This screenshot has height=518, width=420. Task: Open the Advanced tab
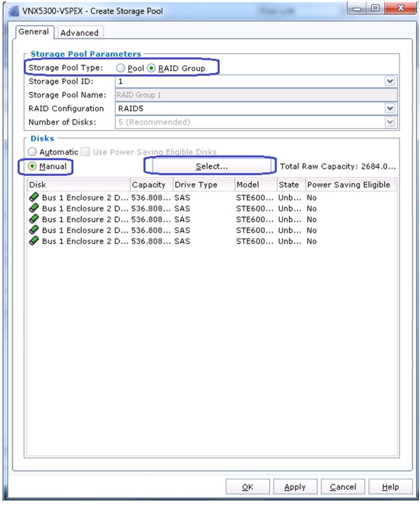point(80,33)
